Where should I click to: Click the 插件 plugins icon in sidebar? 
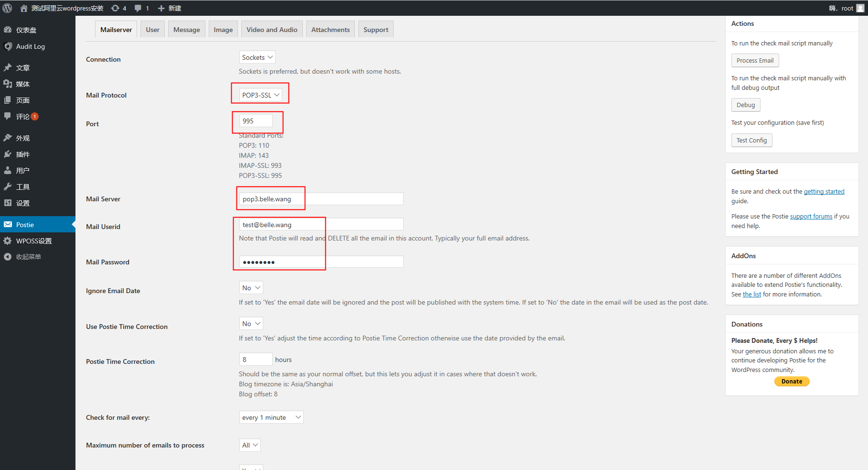[x=8, y=154]
